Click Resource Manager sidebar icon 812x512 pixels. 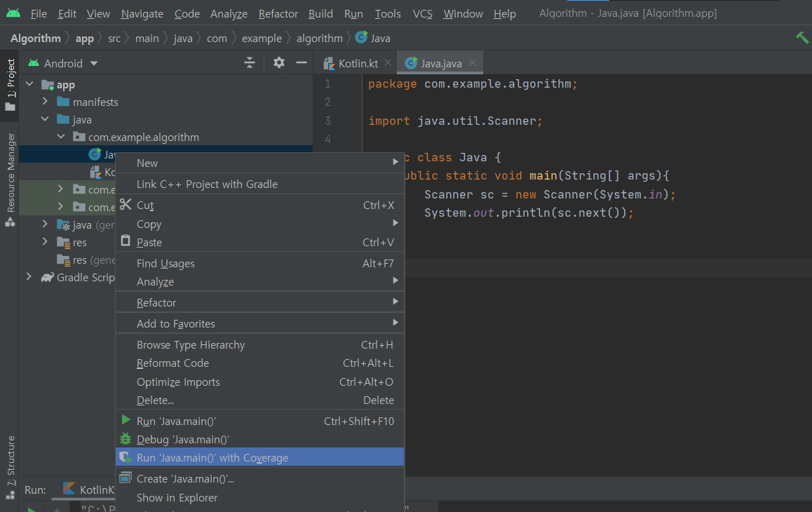click(10, 222)
